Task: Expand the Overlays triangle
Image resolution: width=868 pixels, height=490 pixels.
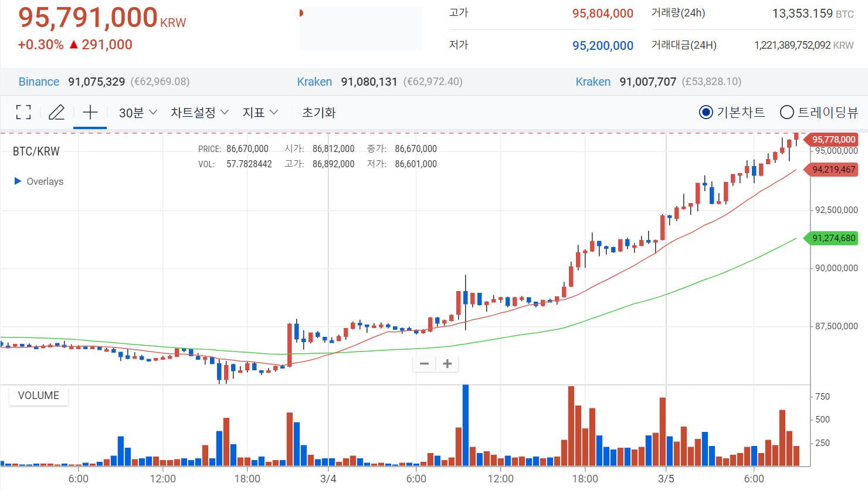Action: (18, 181)
